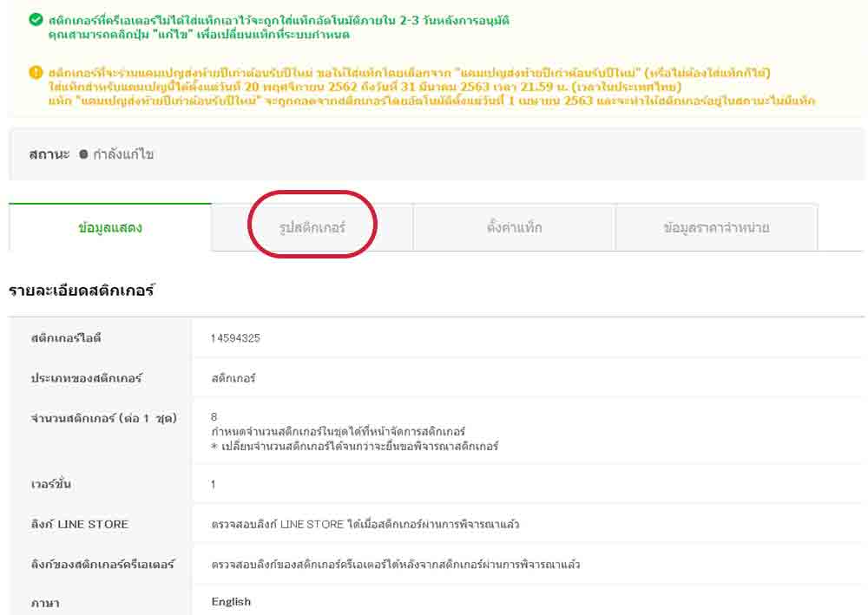Click the gray status dot beside กำลังแก้ไข
Screen dimensions: 868x615
pos(83,154)
